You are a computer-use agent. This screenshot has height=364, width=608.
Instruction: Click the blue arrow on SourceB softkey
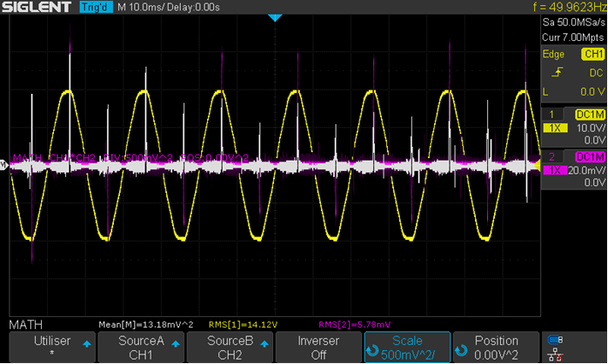(264, 343)
